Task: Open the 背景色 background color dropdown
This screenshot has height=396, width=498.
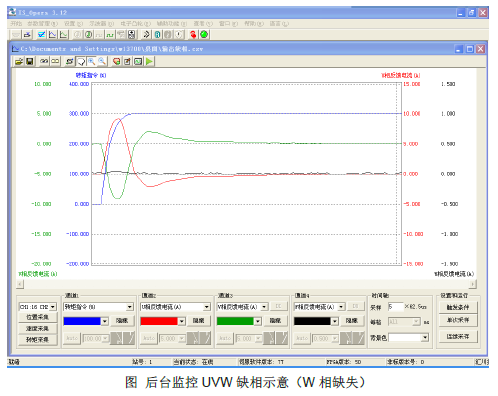Action: pos(408,338)
